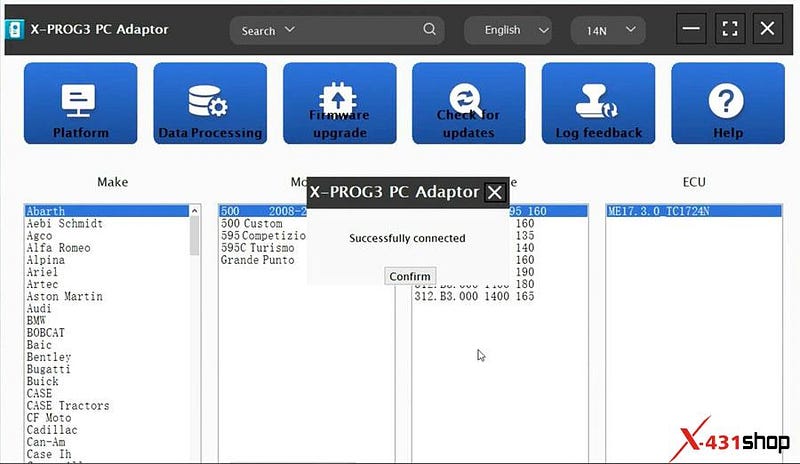Select 595C Turismo model
Screen dimensions: 800x464
point(257,248)
